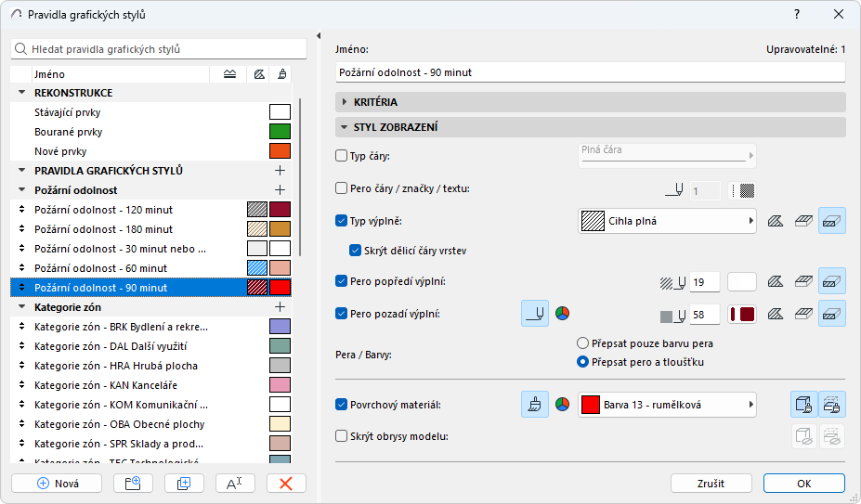Collapse the left panel arrow
This screenshot has width=861, height=504.
click(319, 35)
